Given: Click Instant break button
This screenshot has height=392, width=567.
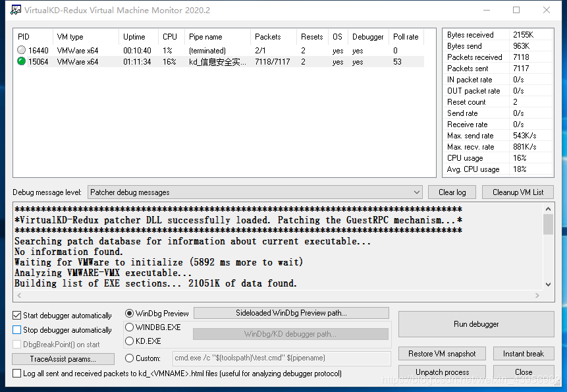Looking at the screenshot, I should pyautogui.click(x=524, y=354).
